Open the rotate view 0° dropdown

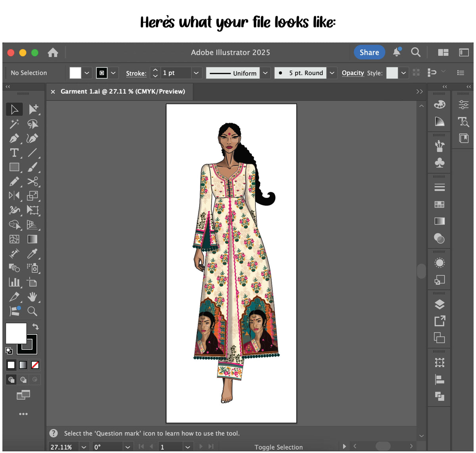tap(127, 447)
